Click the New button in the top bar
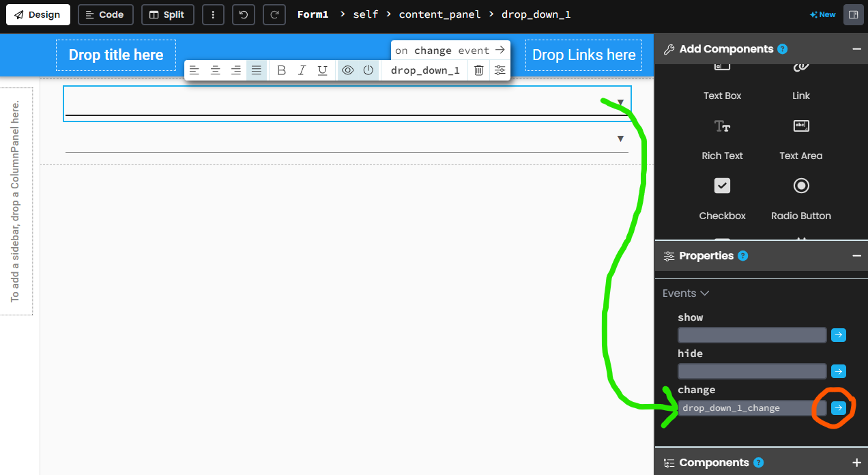The width and height of the screenshot is (868, 475). point(822,14)
